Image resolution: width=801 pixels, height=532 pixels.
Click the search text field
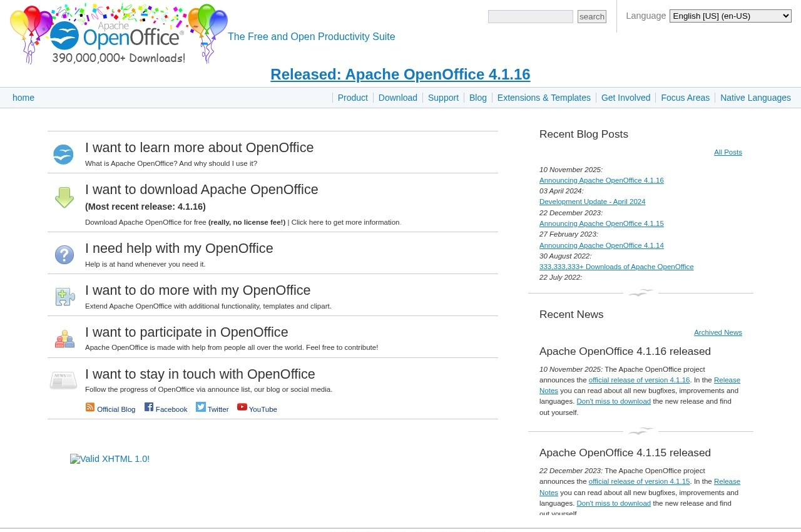coord(531,17)
